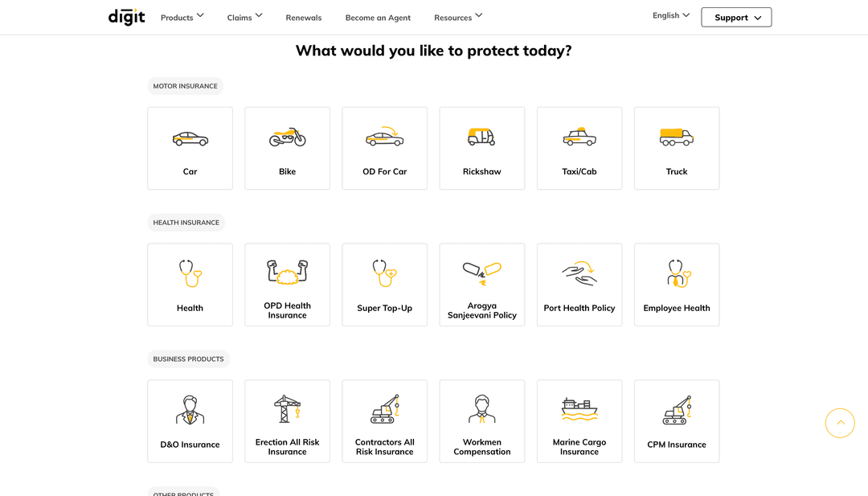Click the Support button

click(x=736, y=17)
